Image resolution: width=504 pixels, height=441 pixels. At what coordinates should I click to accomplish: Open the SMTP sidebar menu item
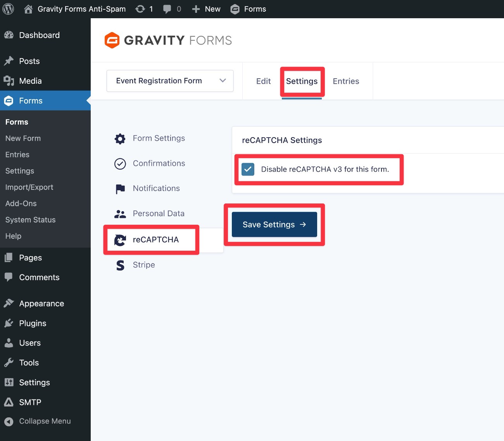point(30,402)
